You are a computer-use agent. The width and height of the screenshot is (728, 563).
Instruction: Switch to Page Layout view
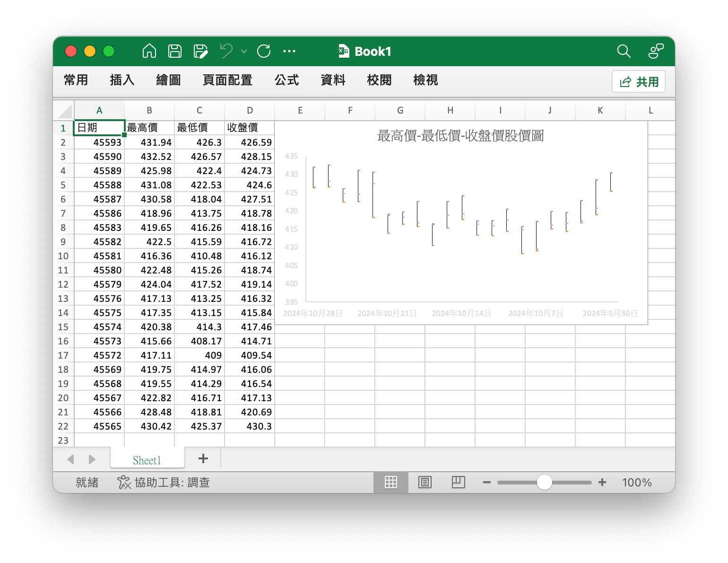click(x=425, y=482)
